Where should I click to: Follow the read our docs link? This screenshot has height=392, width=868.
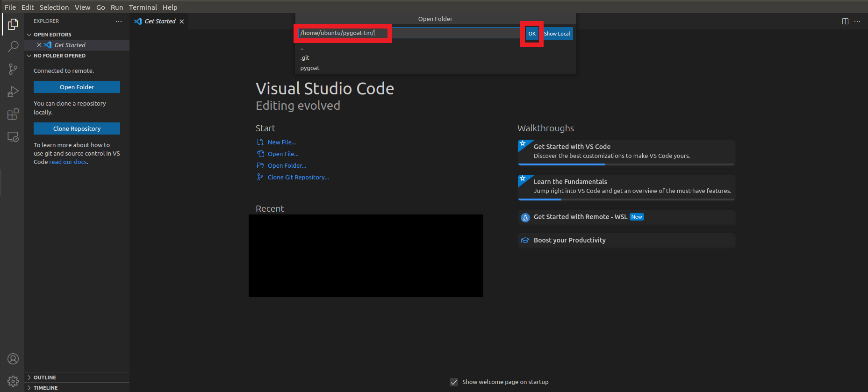tap(68, 162)
